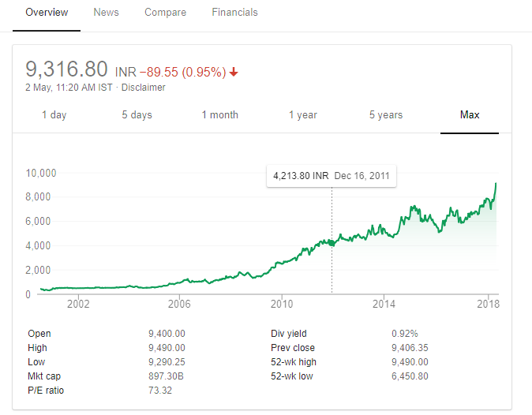Select the 5 days range
The width and height of the screenshot is (532, 415).
pos(137,115)
